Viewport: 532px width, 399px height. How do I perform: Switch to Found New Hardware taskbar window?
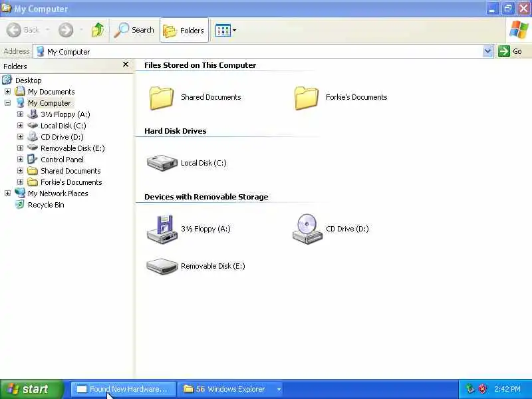pyautogui.click(x=124, y=389)
